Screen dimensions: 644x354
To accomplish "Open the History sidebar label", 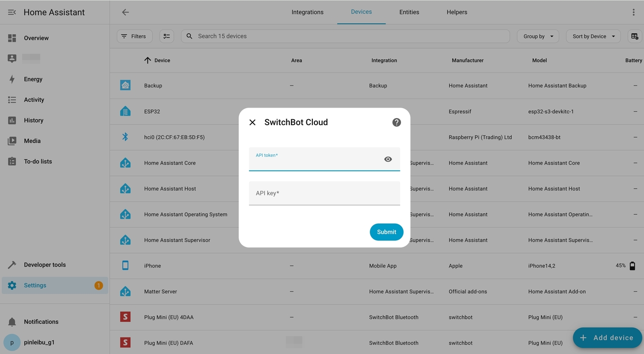I will [x=34, y=120].
